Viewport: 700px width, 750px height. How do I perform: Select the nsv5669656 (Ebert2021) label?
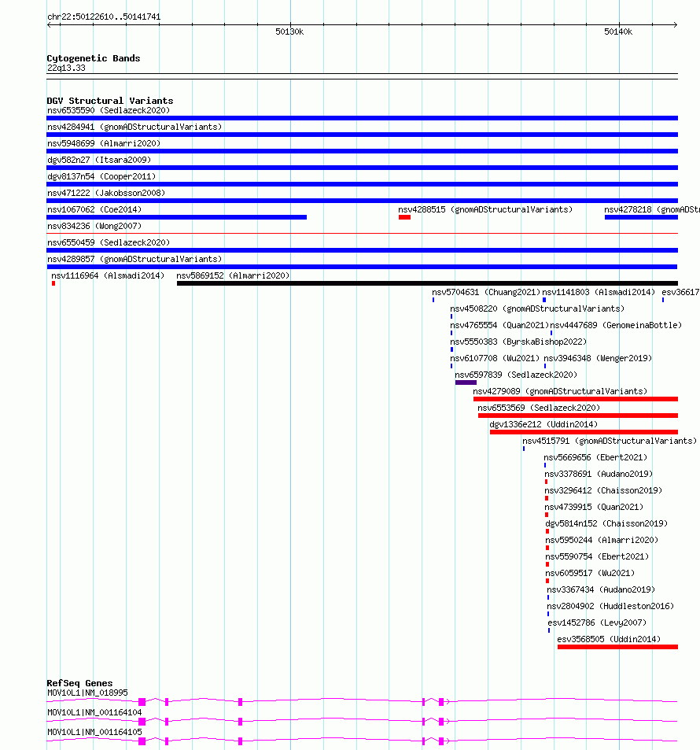pyautogui.click(x=595, y=458)
